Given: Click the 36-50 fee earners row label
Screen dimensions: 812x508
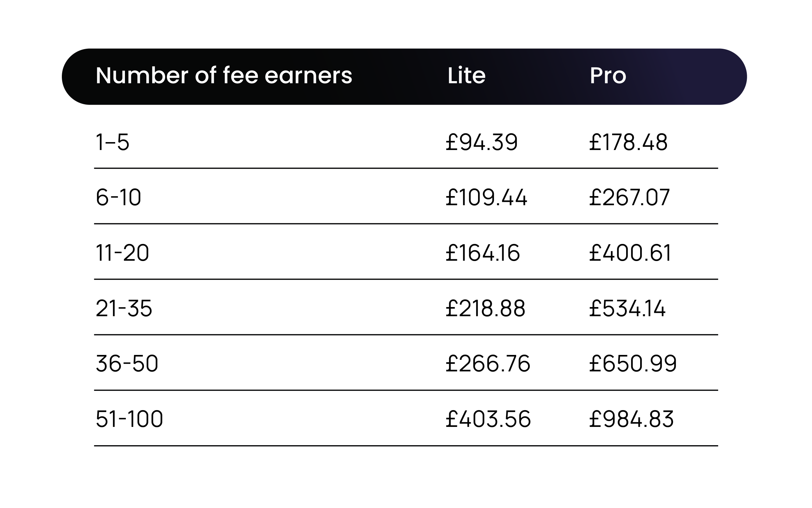Looking at the screenshot, I should (x=127, y=363).
